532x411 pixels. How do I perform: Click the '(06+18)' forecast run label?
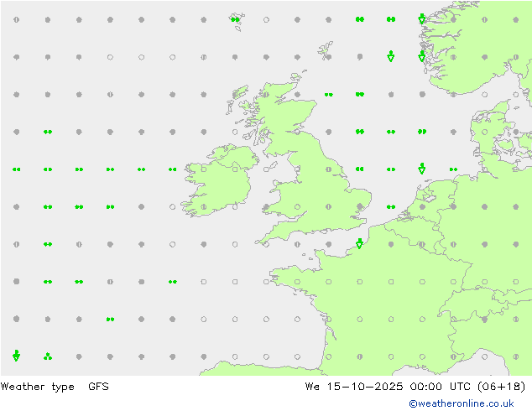click(501, 386)
